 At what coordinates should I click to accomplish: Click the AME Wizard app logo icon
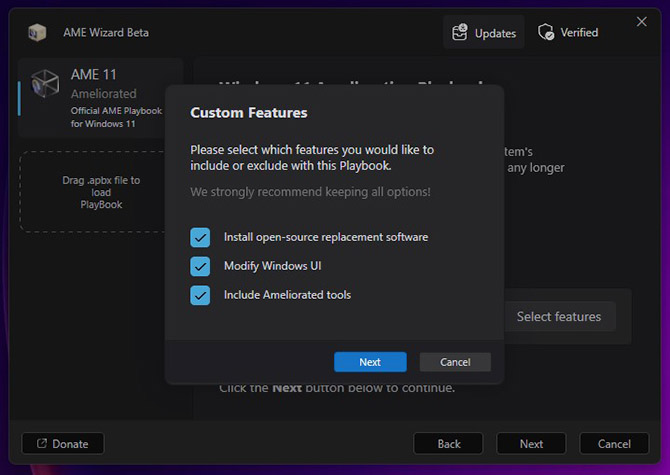pos(37,32)
